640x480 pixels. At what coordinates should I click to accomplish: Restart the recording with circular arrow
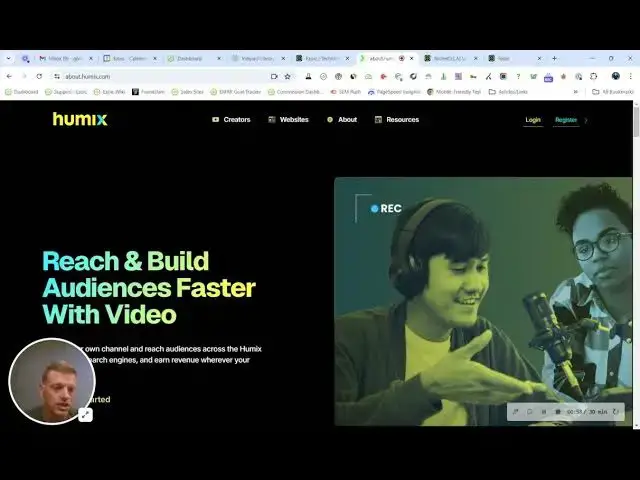(616, 412)
